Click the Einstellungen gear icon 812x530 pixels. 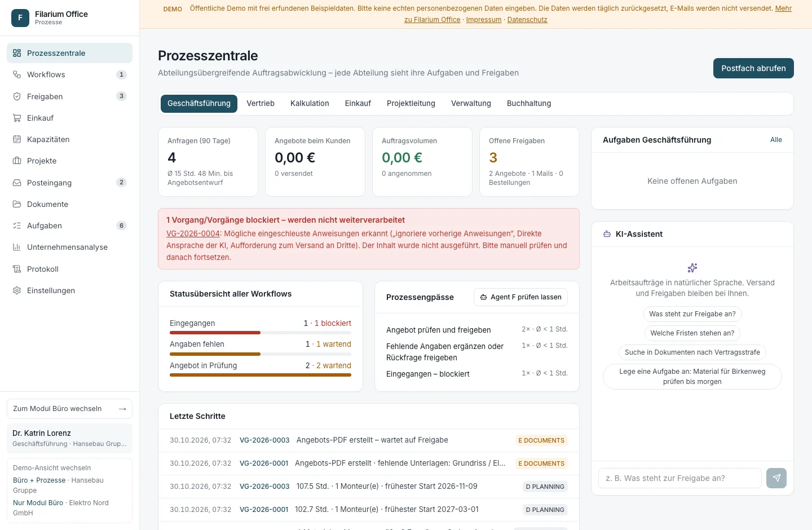click(17, 290)
